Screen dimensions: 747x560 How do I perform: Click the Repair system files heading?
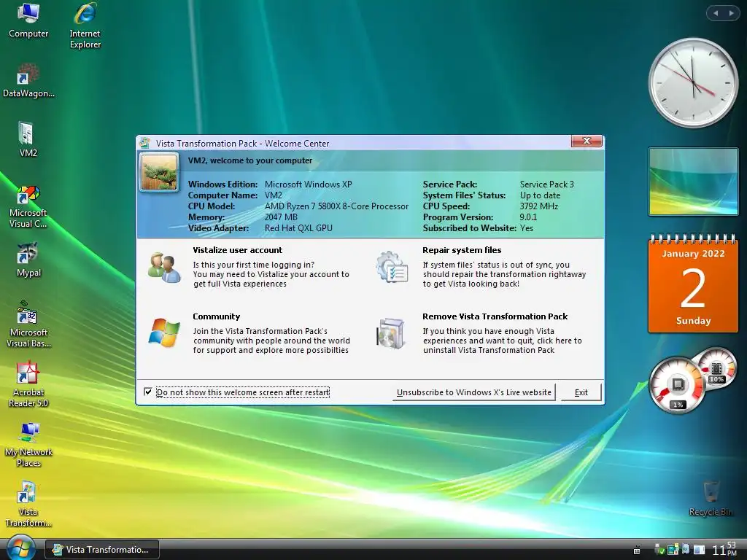coord(462,250)
